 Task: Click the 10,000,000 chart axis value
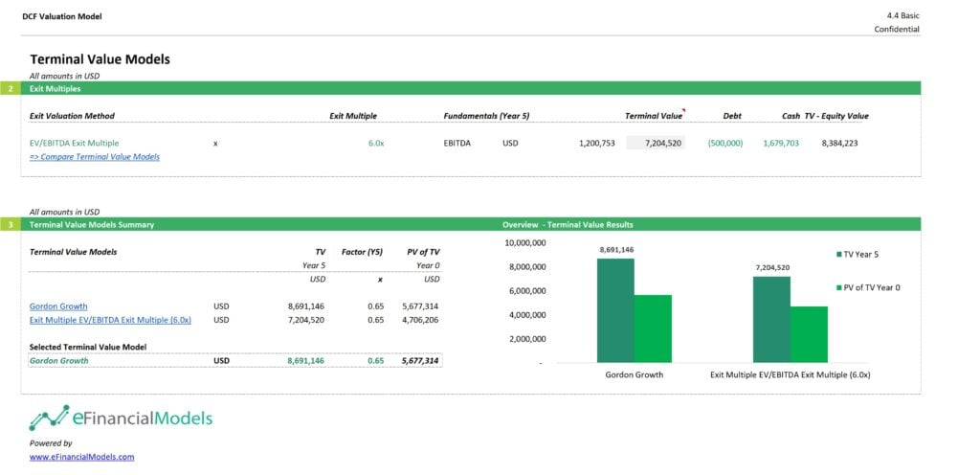[525, 242]
